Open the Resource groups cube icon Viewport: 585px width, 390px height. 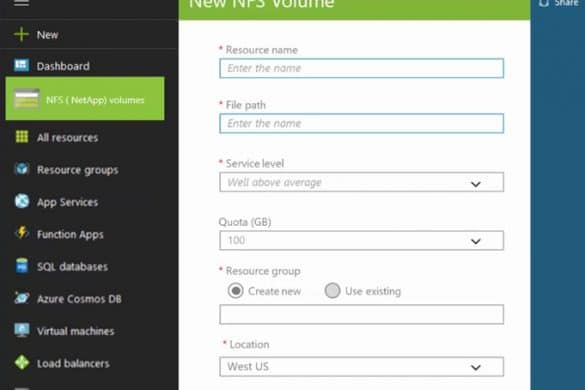[22, 169]
